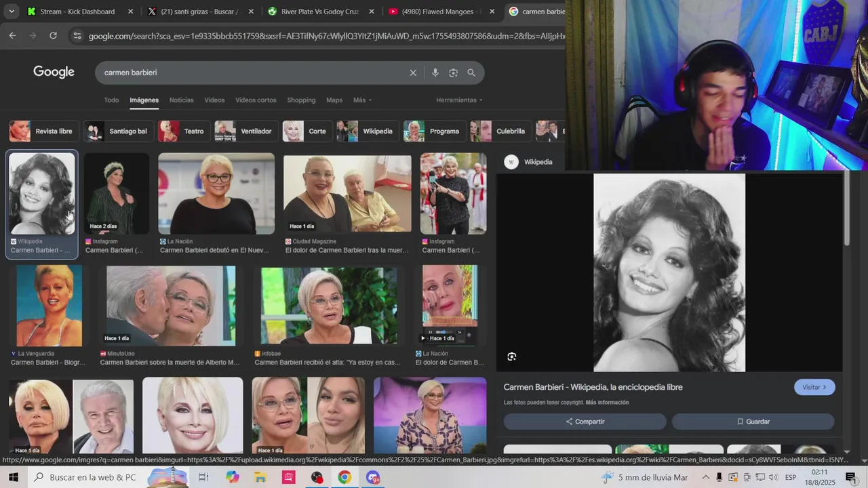This screenshot has height=488, width=868.
Task: Play the La Nación video result thumbnail
Action: point(450,304)
